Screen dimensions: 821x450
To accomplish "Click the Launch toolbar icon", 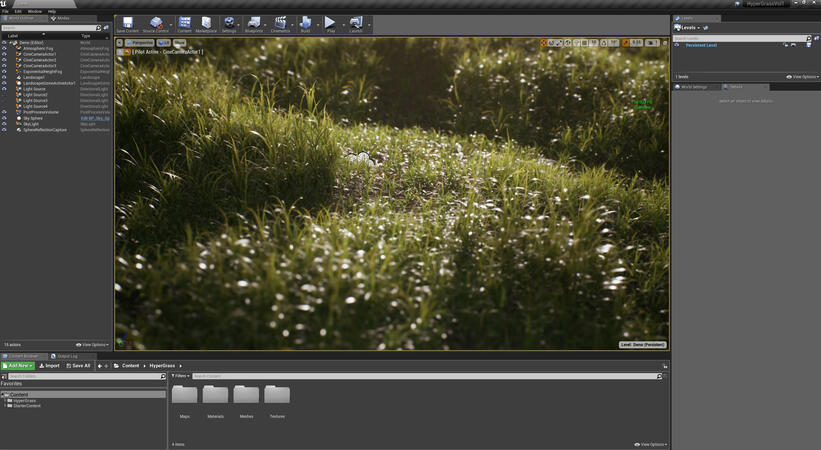I will (355, 24).
